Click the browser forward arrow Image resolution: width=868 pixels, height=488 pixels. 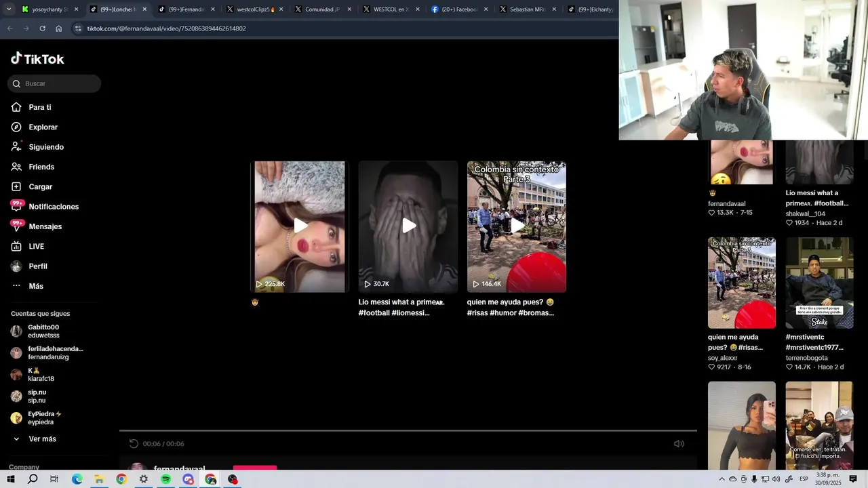(26, 28)
